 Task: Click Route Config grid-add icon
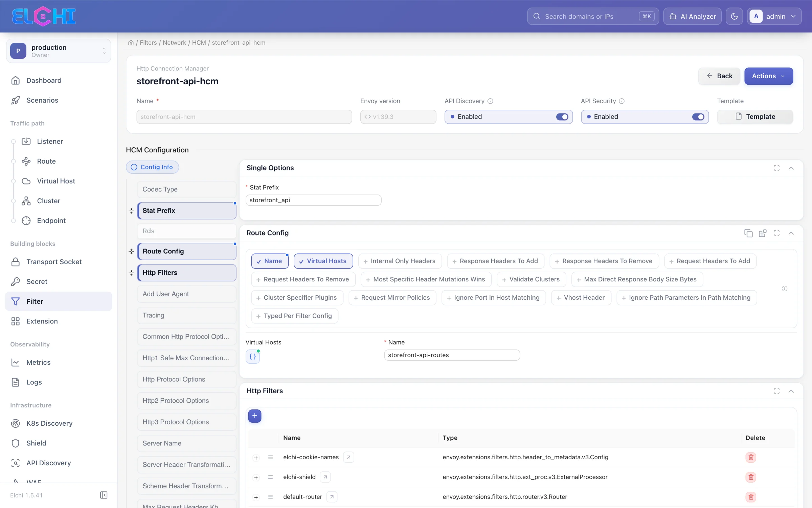pyautogui.click(x=763, y=233)
